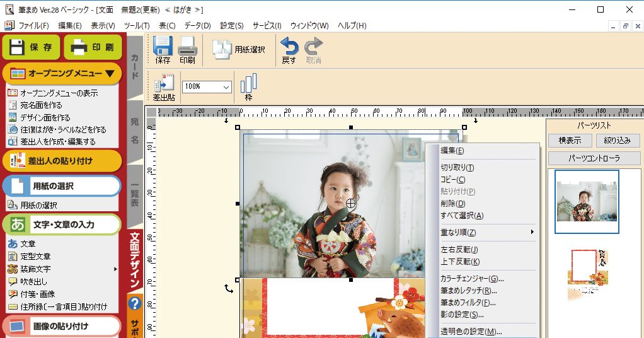Open the 設定(S) menu
Screen dimensions: 644x338
pyautogui.click(x=232, y=25)
